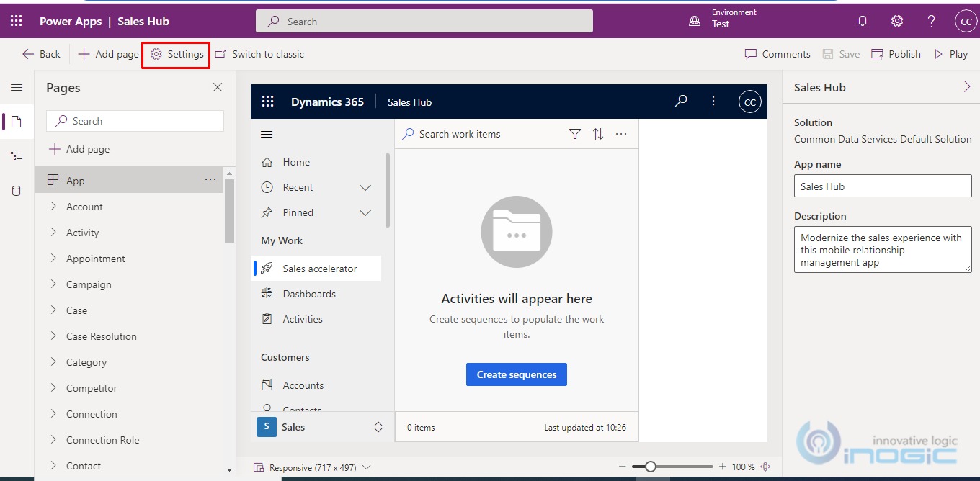Expand the Case Resolution page node

53,336
